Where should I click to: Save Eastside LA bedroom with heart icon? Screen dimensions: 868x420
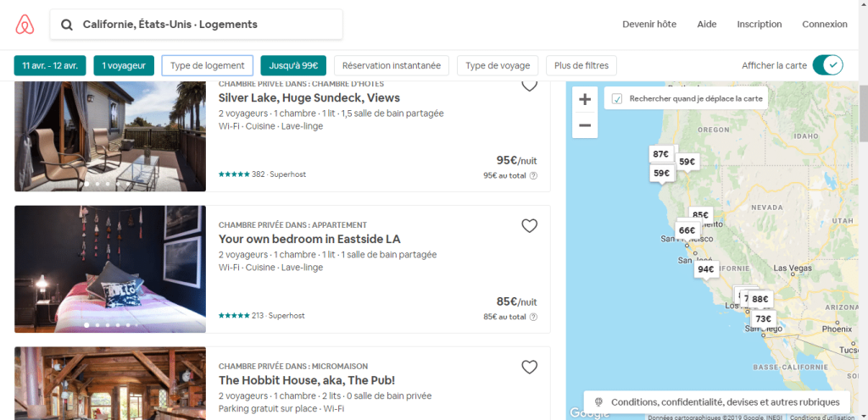(x=530, y=225)
